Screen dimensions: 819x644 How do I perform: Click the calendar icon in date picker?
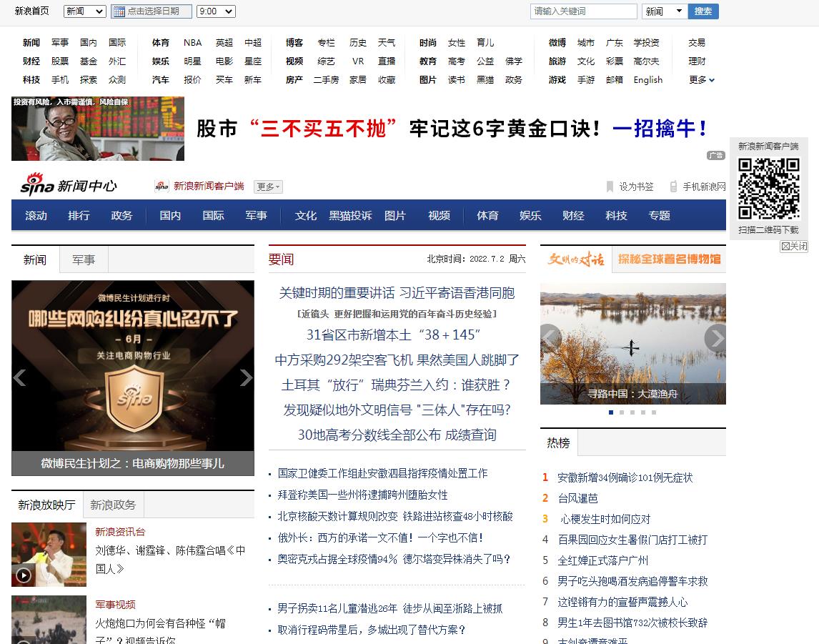(x=119, y=11)
